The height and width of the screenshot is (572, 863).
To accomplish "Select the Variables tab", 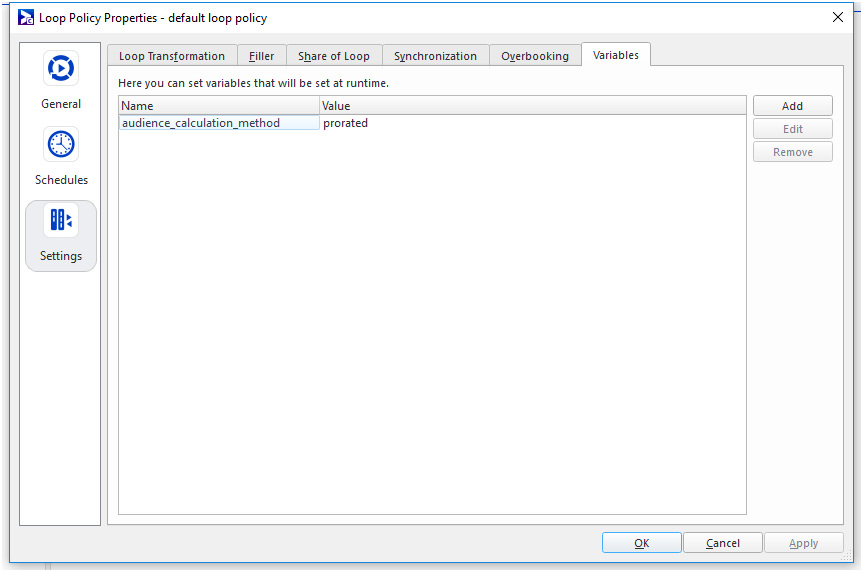I will (x=616, y=55).
